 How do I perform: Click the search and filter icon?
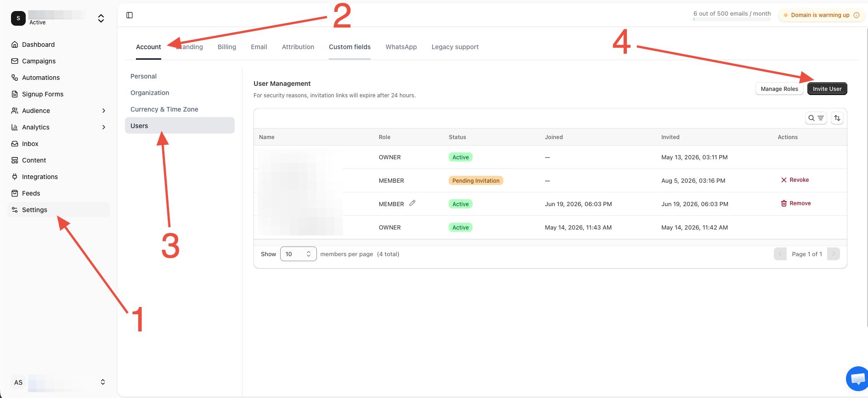click(x=816, y=118)
